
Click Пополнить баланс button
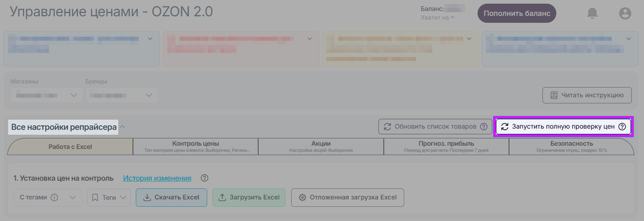[517, 13]
